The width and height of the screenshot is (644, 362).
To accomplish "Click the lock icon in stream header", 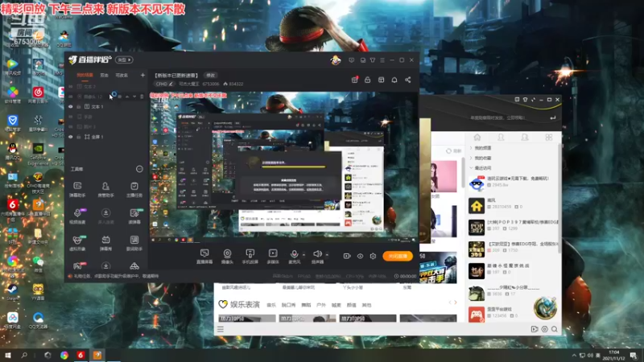I will pos(368,80).
